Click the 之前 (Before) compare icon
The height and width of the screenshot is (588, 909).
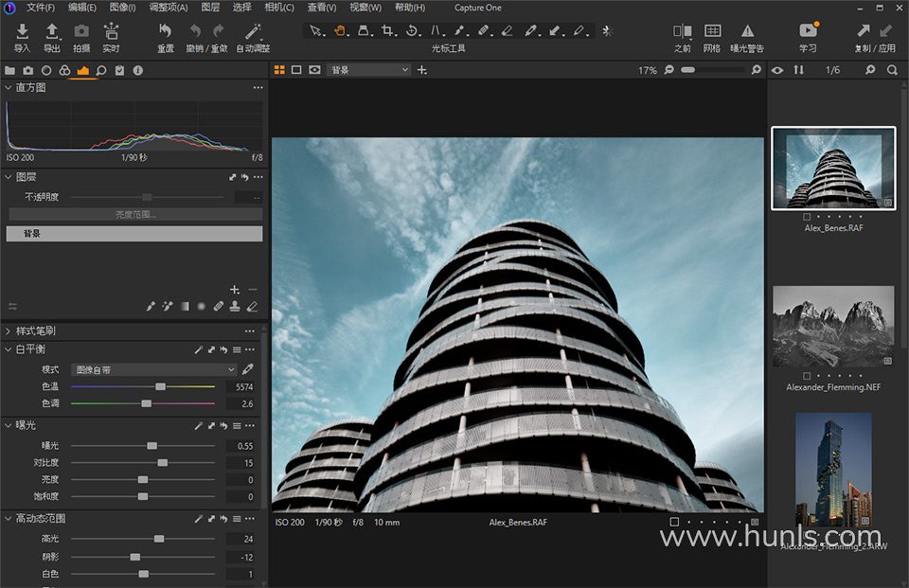(x=683, y=30)
